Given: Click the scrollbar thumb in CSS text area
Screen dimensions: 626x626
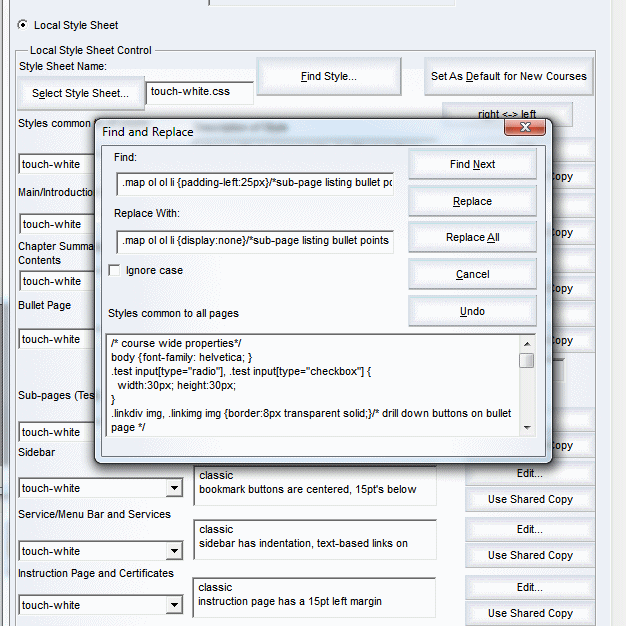Looking at the screenshot, I should click(x=527, y=361).
